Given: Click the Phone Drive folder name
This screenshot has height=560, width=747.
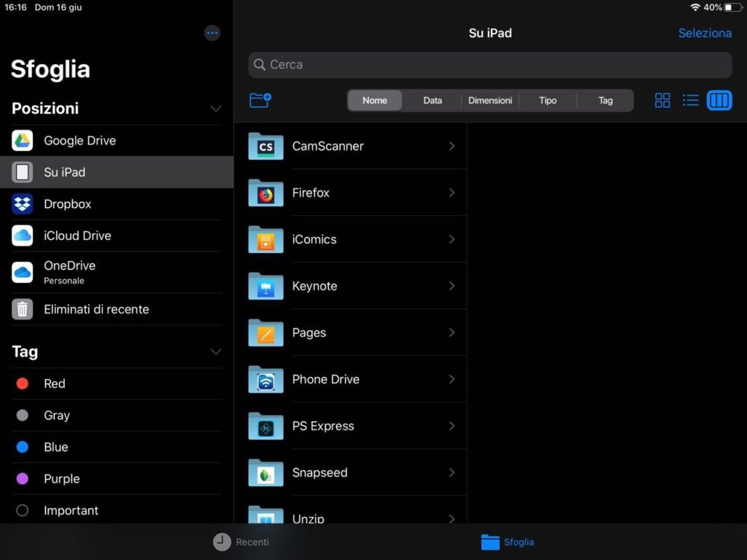Looking at the screenshot, I should coord(326,379).
